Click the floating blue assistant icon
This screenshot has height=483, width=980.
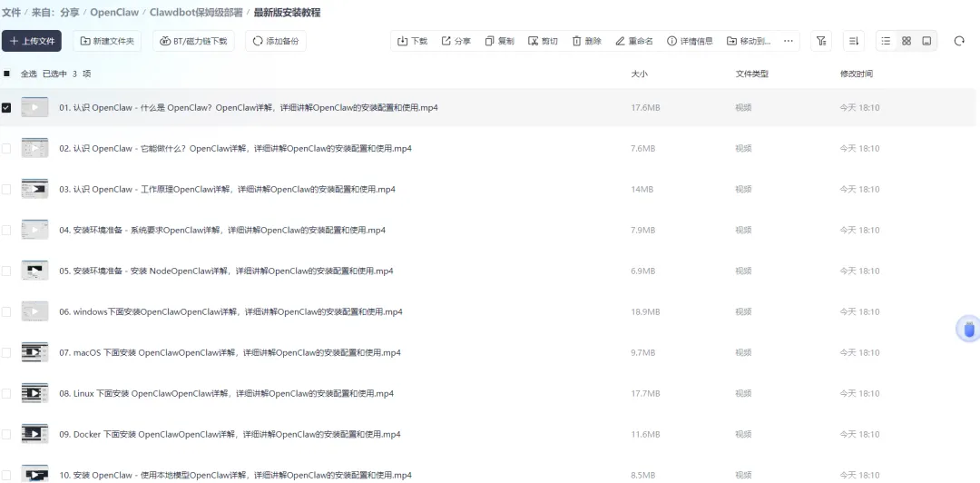point(969,329)
